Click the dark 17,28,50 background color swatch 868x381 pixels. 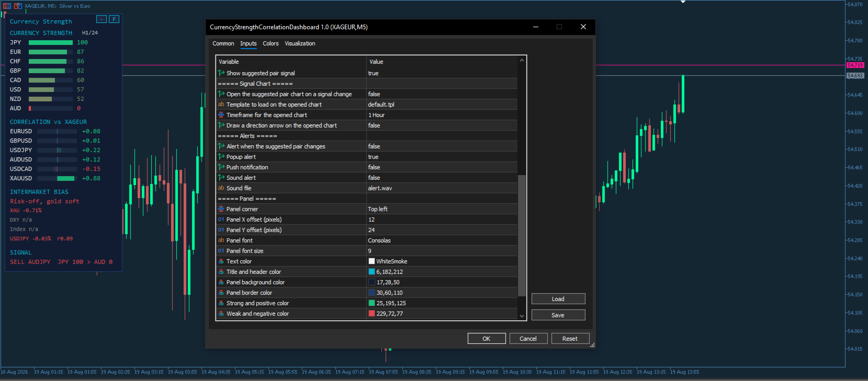(371, 282)
